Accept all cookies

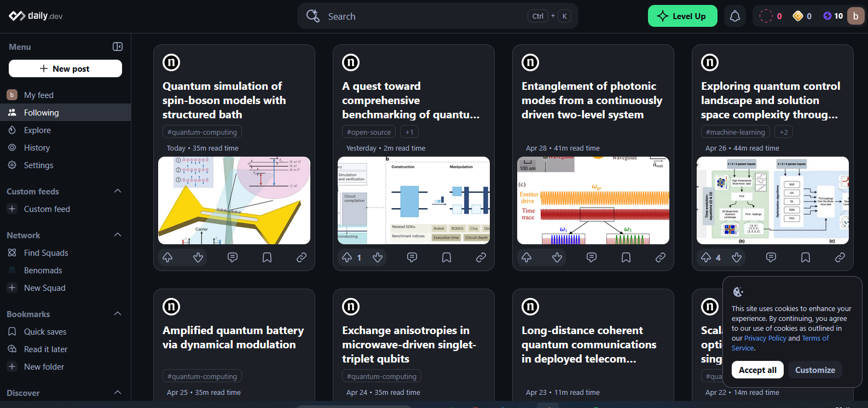point(757,370)
